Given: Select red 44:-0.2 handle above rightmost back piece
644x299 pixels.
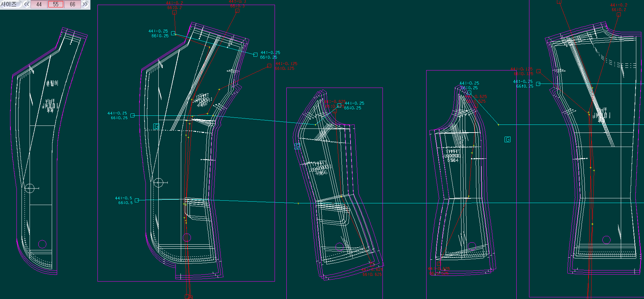Looking at the screenshot, I should tap(619, 14).
